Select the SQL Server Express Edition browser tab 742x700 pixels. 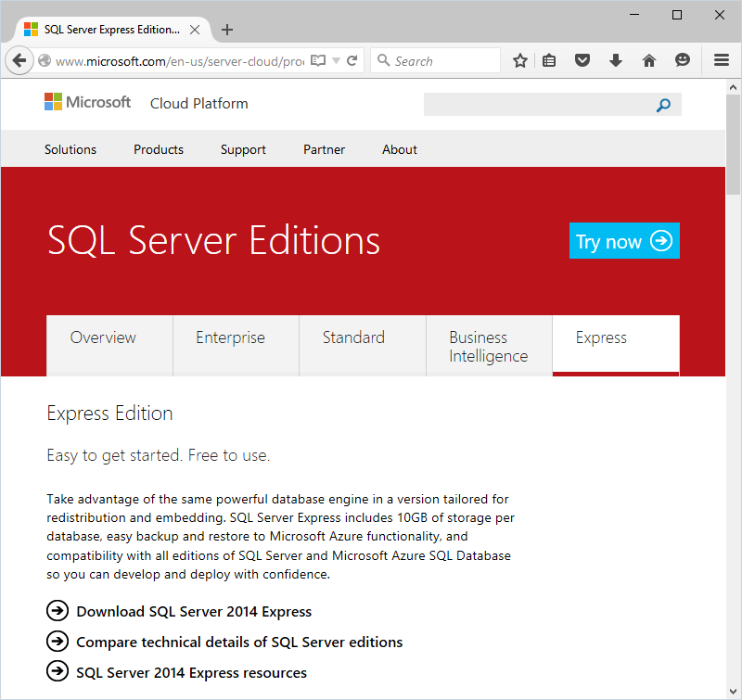coord(112,30)
